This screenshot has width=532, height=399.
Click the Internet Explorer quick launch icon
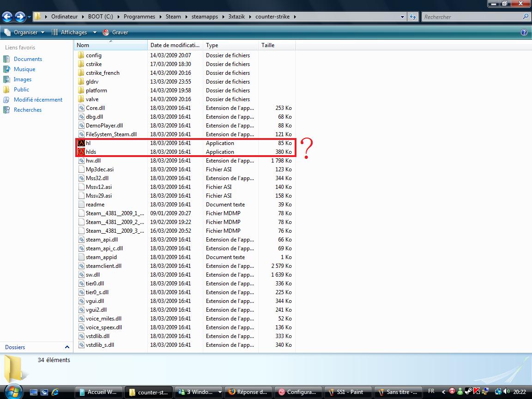(x=55, y=392)
